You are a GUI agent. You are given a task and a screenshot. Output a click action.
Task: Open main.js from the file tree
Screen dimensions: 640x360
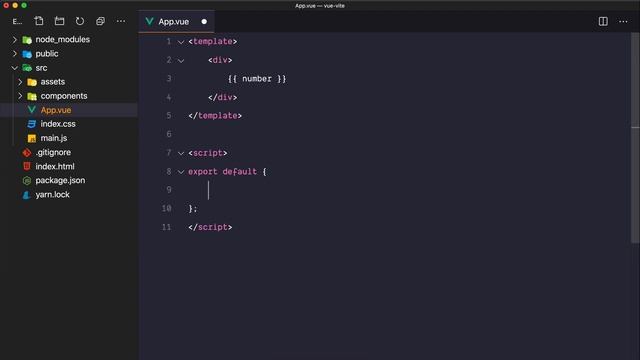54,138
